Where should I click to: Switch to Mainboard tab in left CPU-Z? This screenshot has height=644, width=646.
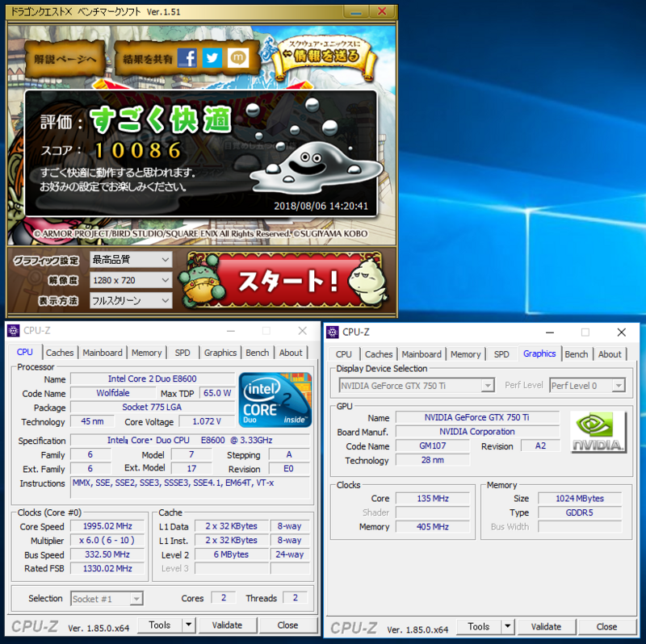point(103,353)
